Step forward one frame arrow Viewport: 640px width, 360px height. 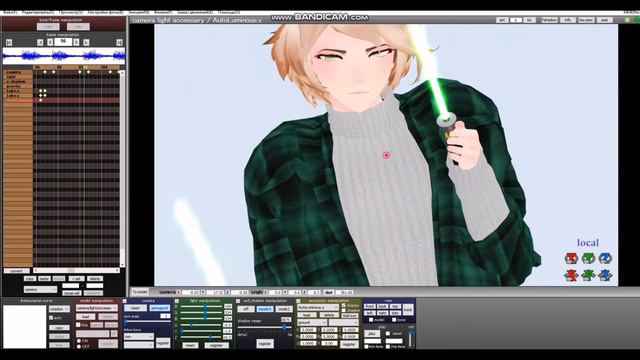(76, 42)
